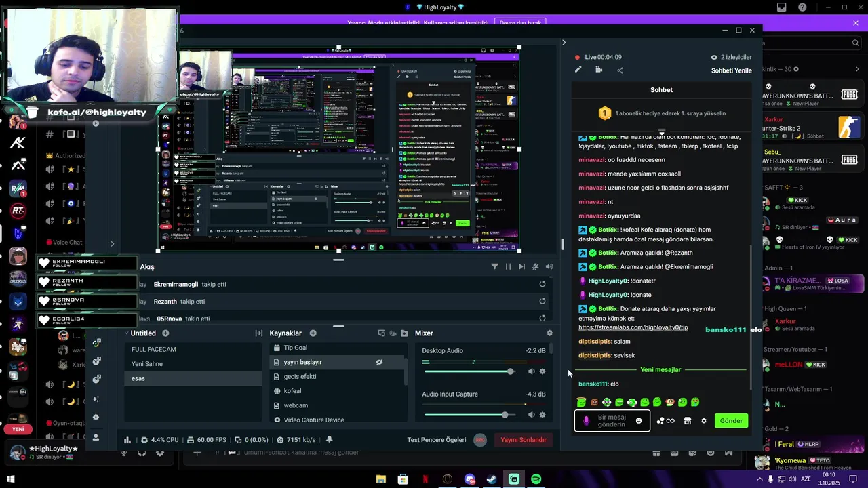
Task: Open the account profile icon in sidebar
Action: 96,438
